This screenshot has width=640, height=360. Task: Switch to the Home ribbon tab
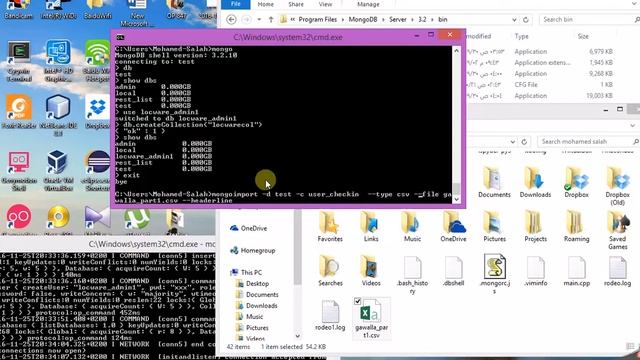pyautogui.click(x=265, y=4)
